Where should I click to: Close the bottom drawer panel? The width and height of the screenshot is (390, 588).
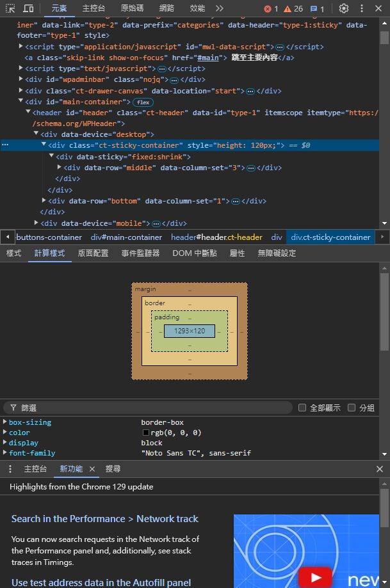pos(380,469)
